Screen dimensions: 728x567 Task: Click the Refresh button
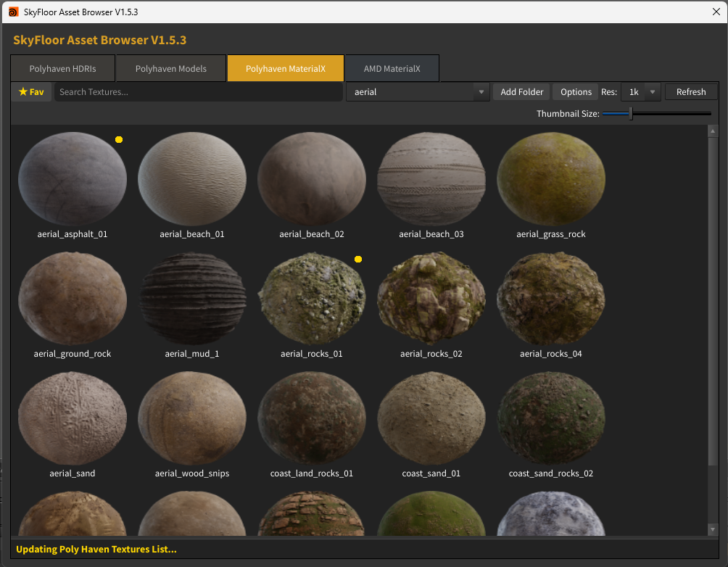(691, 92)
